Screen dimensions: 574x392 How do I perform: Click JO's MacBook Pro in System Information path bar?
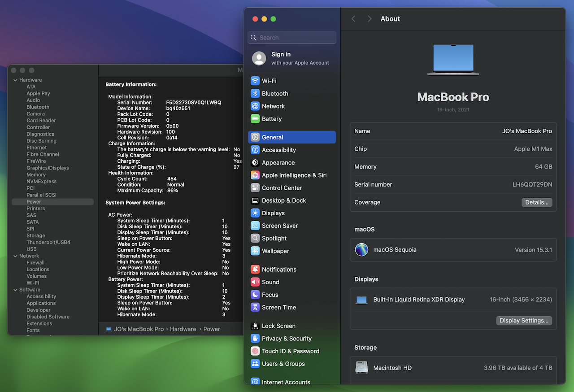pyautogui.click(x=139, y=329)
